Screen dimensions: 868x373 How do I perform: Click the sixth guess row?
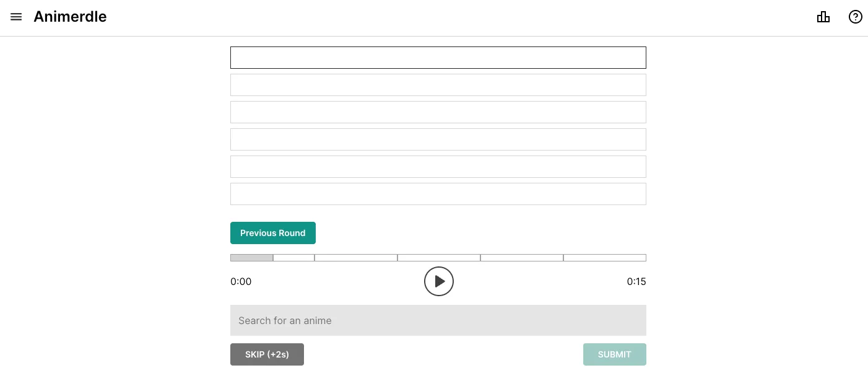point(438,194)
